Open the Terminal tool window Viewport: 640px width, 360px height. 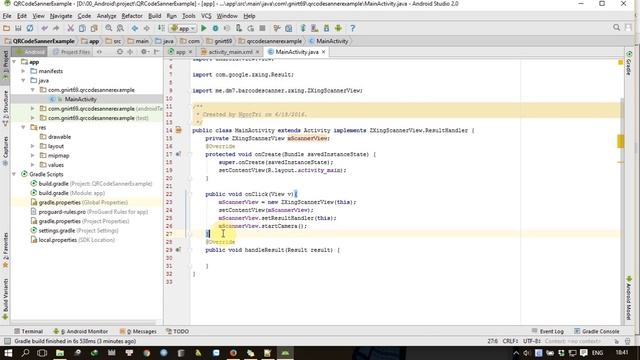(x=28, y=331)
